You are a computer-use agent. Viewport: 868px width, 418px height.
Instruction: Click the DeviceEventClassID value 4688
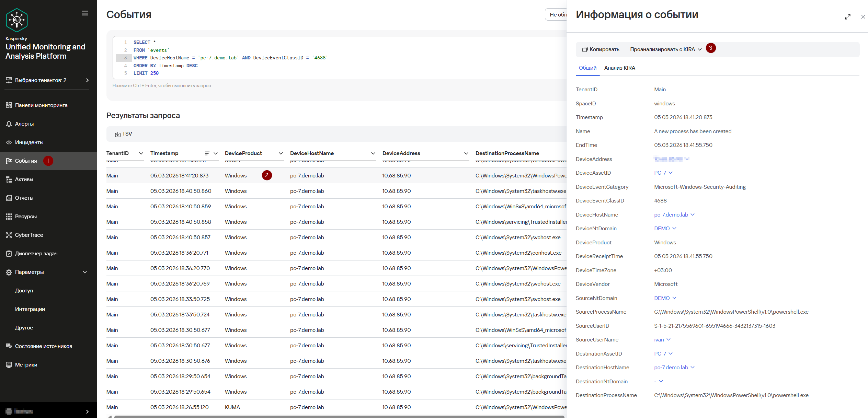[x=660, y=201]
